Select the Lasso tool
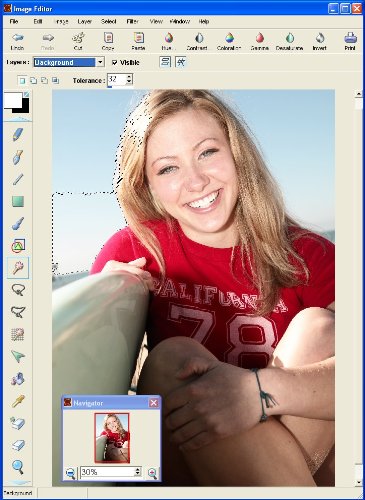The width and height of the screenshot is (365, 500). [x=18, y=290]
